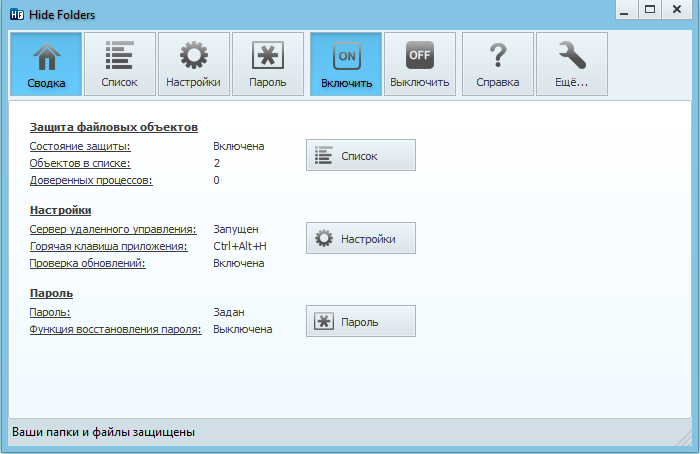700x454 pixels.
Task: Open the Пароль asterisk toolbar icon
Action: [x=268, y=64]
